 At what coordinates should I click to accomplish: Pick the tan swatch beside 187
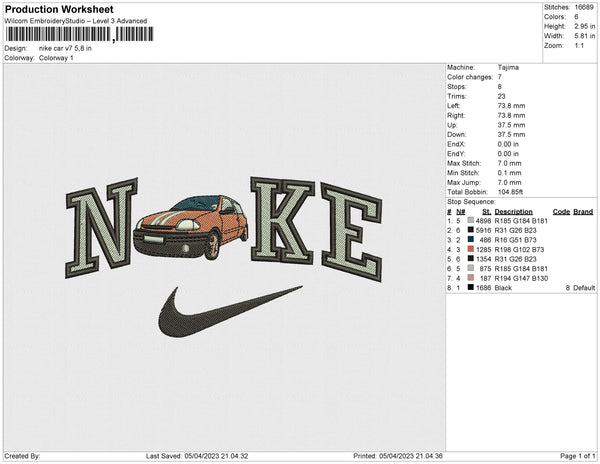coord(471,278)
